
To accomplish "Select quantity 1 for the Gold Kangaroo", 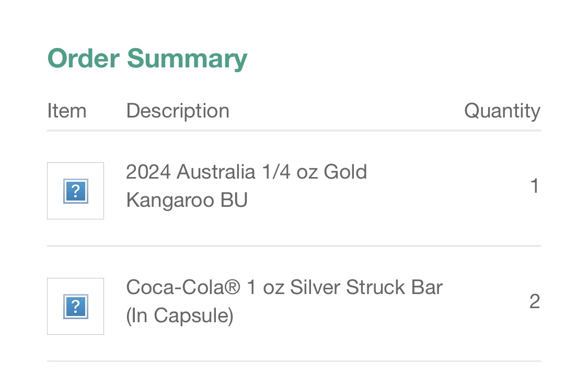I will click(x=535, y=186).
